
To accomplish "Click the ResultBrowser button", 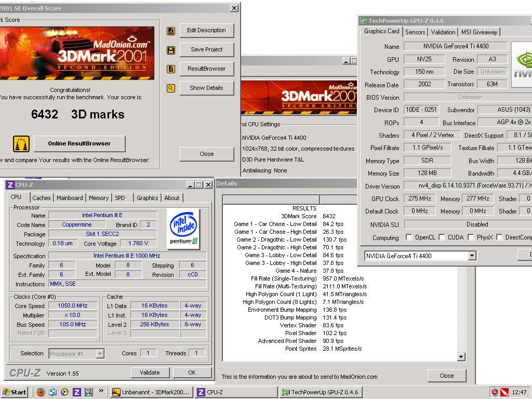I will click(x=207, y=69).
